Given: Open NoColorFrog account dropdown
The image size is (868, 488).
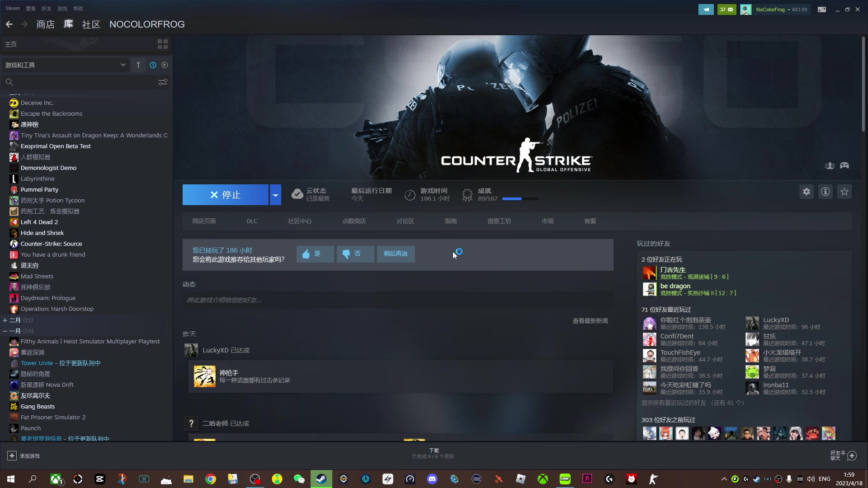Looking at the screenshot, I should (774, 9).
